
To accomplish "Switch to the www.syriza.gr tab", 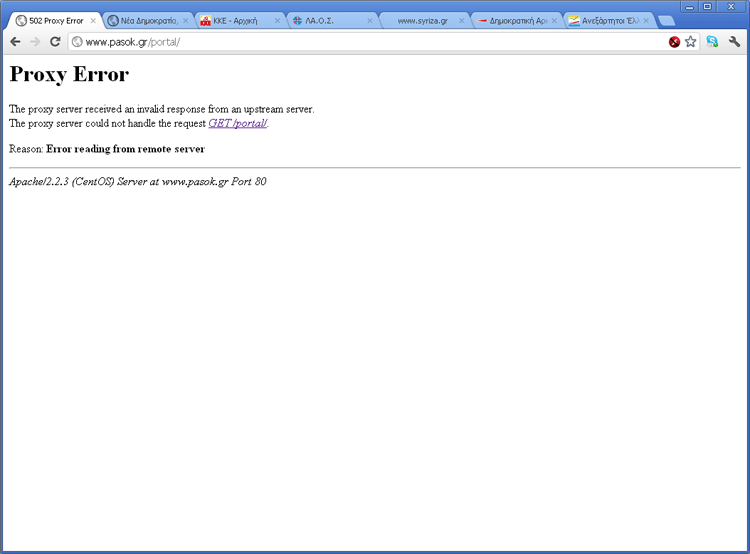I will pos(424,21).
